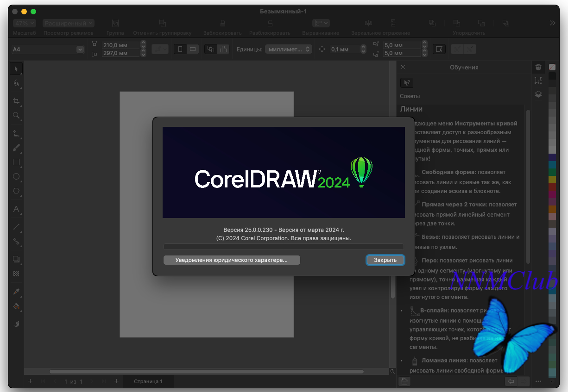The image size is (568, 392).
Task: Select the Parallel Dimension line tool
Action: point(16,227)
